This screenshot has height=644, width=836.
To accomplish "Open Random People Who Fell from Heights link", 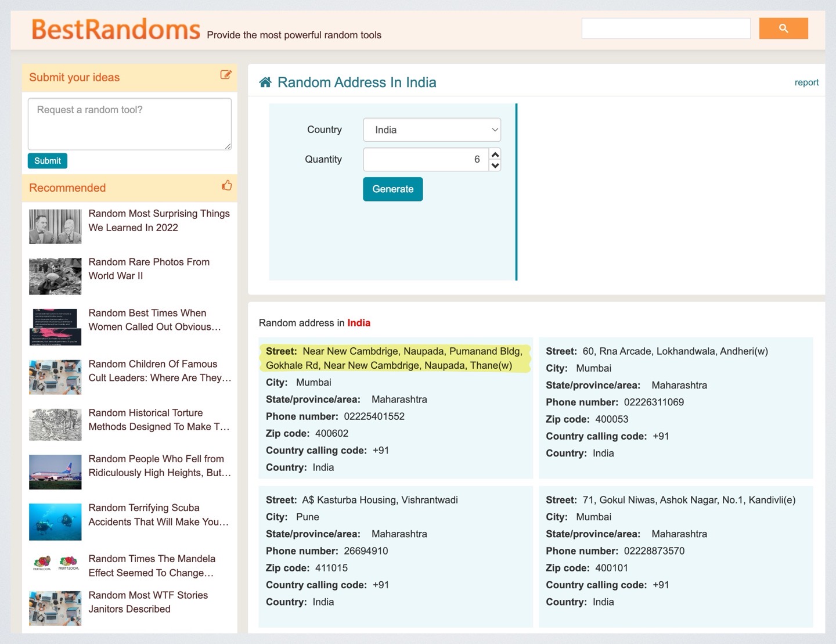I will coord(160,466).
